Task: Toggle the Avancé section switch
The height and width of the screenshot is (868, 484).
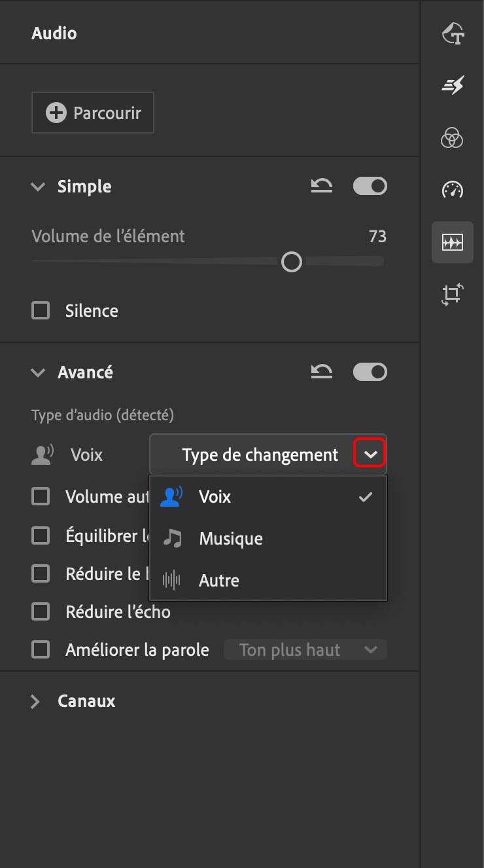Action: pyautogui.click(x=370, y=372)
